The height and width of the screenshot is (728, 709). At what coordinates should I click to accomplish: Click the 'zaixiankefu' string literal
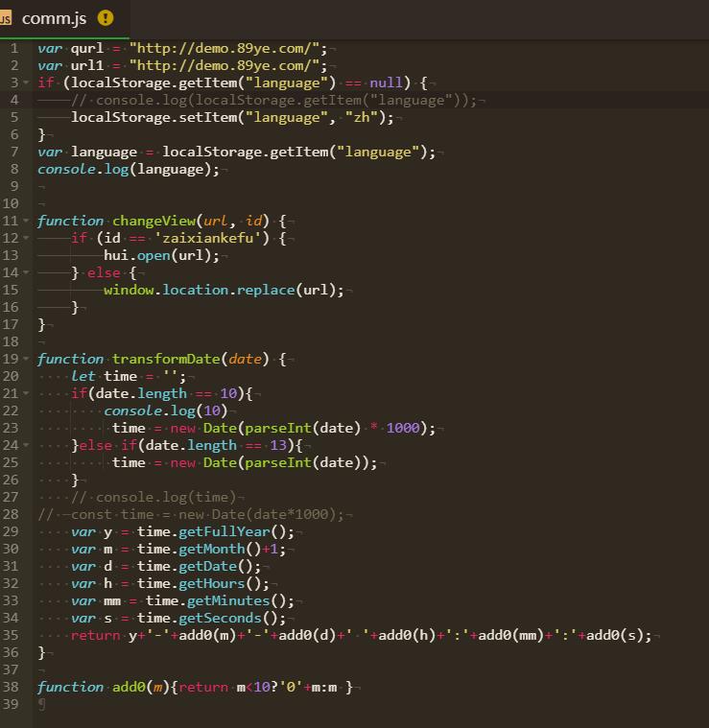click(207, 238)
